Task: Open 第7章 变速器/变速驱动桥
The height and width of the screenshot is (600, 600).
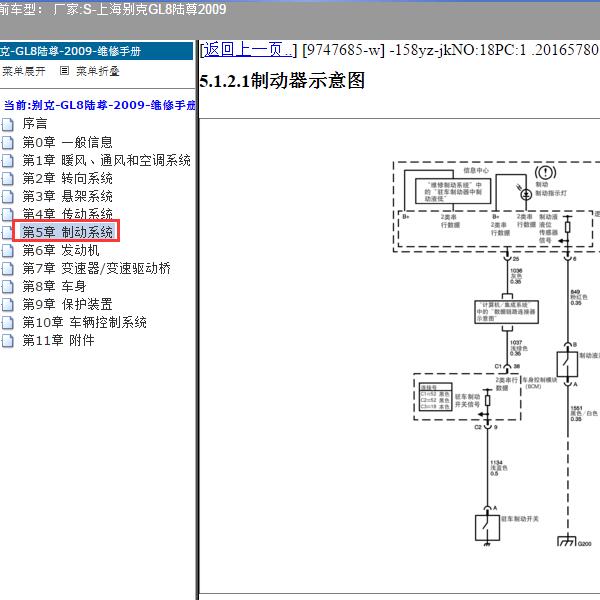Action: [x=96, y=268]
